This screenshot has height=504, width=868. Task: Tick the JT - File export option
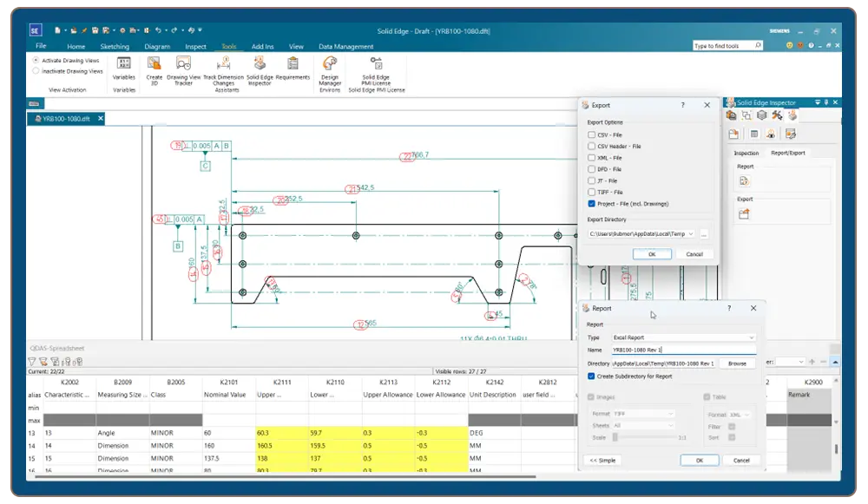[591, 181]
